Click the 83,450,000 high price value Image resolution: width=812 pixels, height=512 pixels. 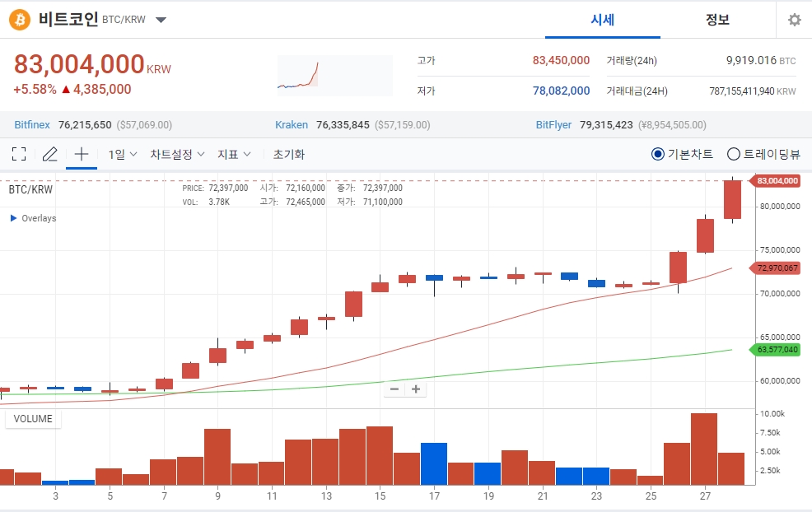coord(561,61)
